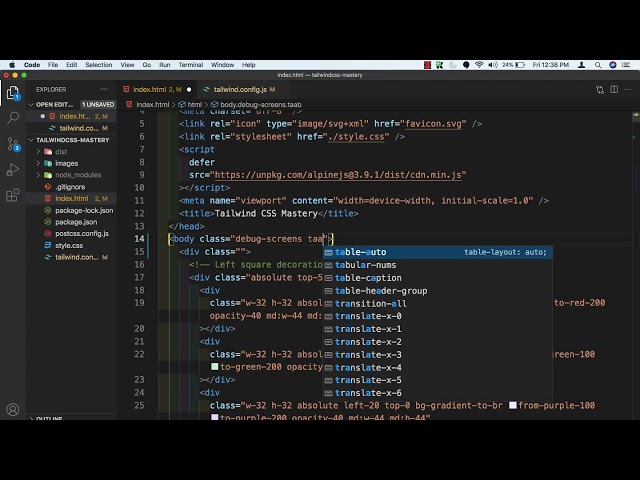Click the Siri icon in menu bar
The image size is (640, 480).
click(x=613, y=65)
